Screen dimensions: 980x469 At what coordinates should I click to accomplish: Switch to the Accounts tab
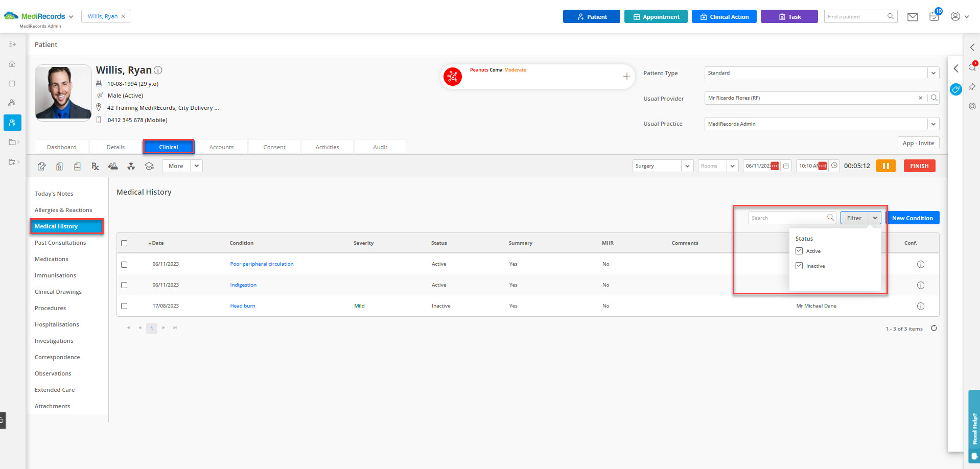click(221, 147)
